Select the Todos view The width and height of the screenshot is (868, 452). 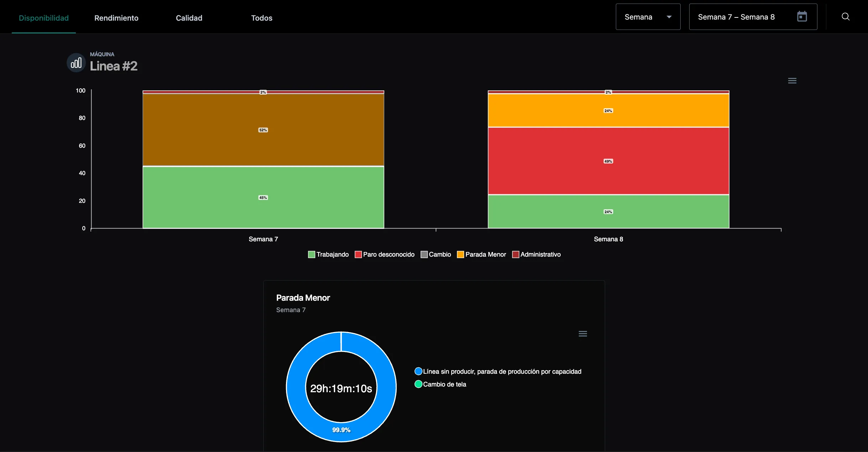click(x=261, y=18)
